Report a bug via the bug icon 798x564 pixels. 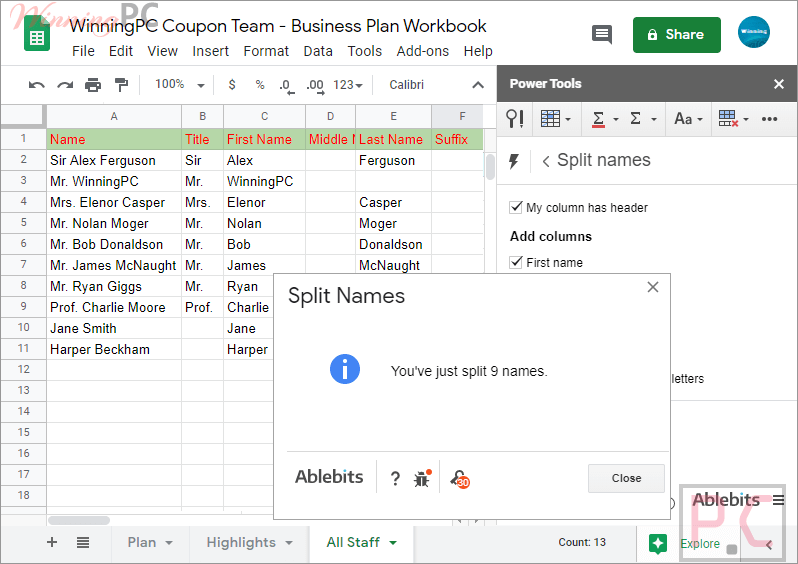[x=422, y=478]
